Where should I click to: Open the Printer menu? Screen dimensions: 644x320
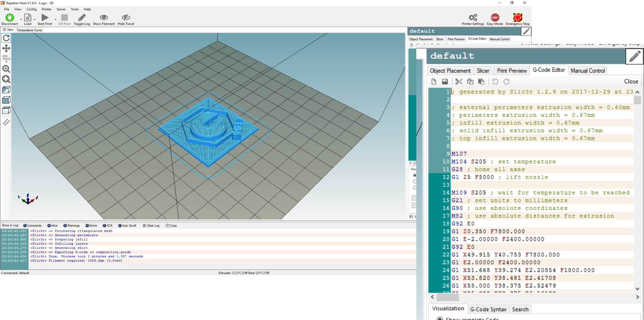[47, 9]
